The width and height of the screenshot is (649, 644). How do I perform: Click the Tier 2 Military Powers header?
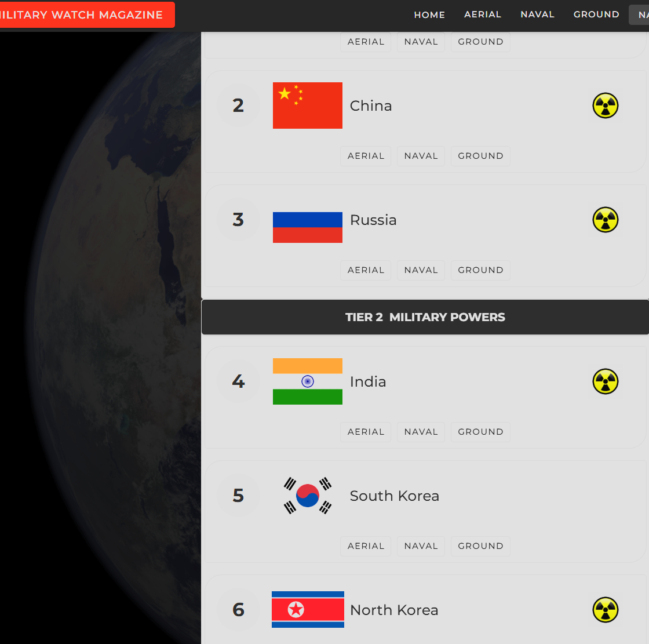[x=425, y=317]
